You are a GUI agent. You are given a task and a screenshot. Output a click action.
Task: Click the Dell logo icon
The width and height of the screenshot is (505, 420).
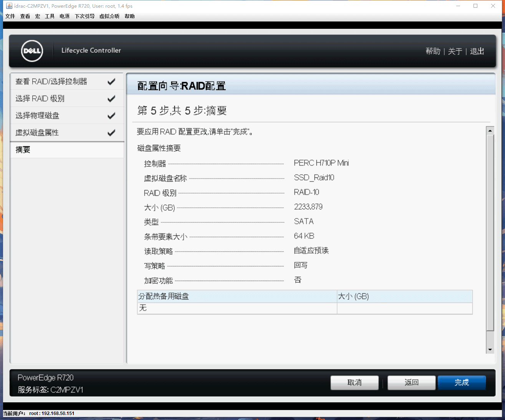coord(32,51)
